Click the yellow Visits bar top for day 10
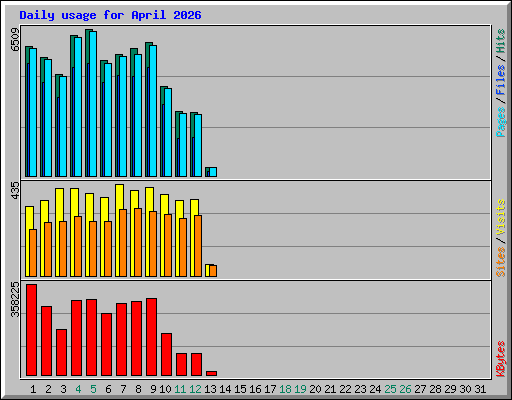The width and height of the screenshot is (512, 400). point(164,204)
